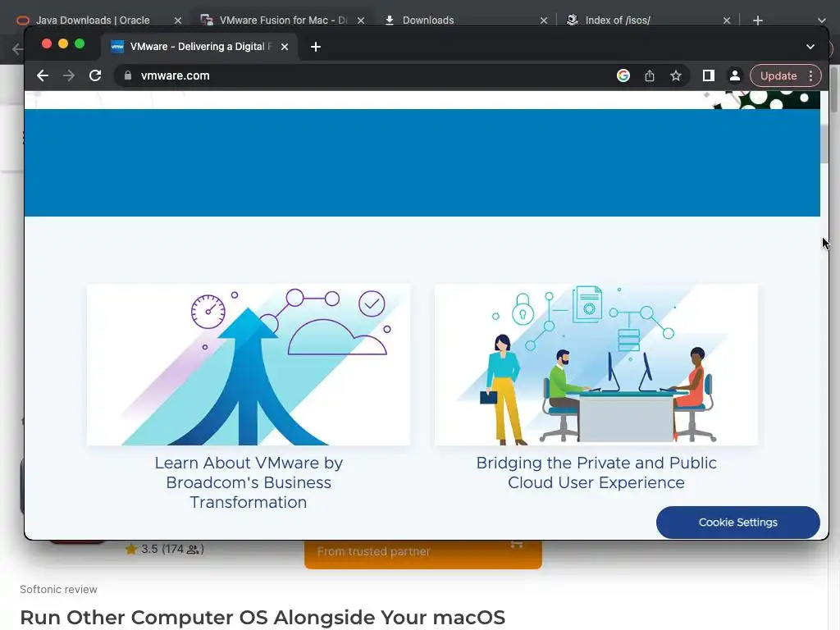Toggle the browser side panel

708,75
